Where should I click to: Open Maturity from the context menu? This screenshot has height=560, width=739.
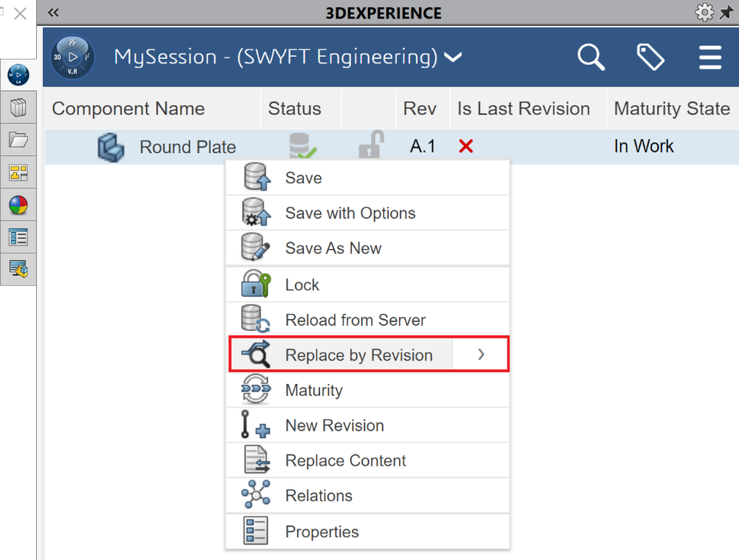pos(367,390)
